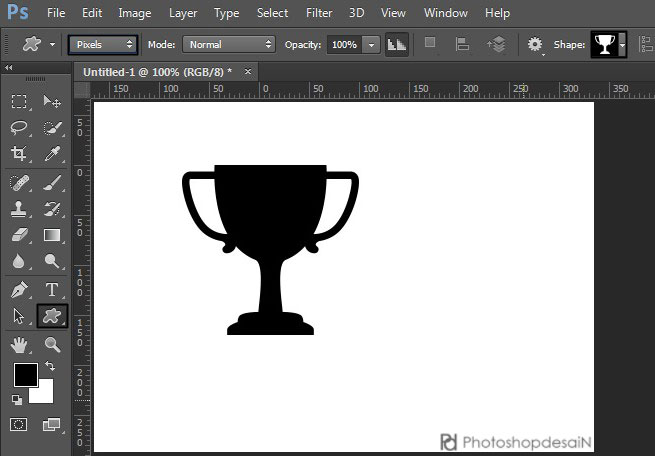
Task: Select the Eyedropper tool
Action: (52, 154)
